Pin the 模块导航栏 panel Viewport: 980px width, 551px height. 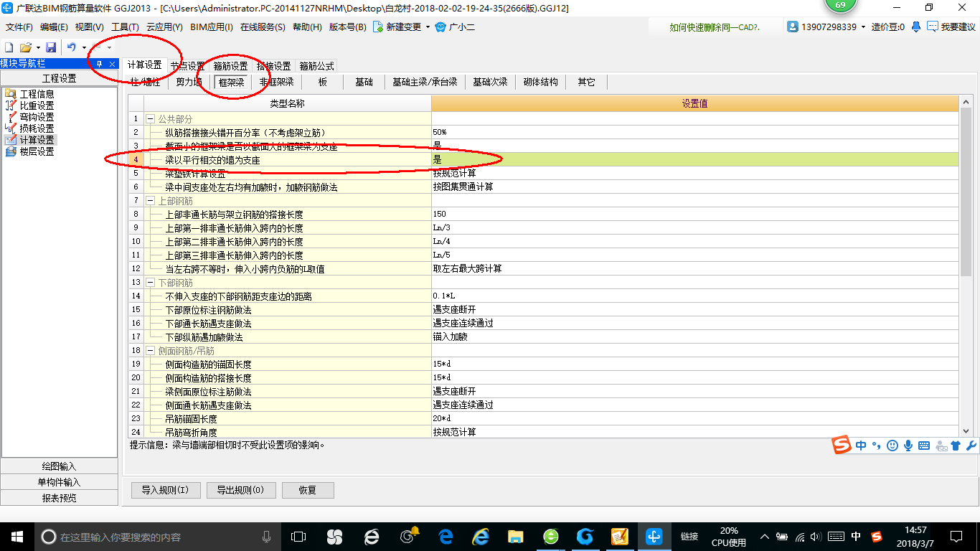(x=99, y=64)
